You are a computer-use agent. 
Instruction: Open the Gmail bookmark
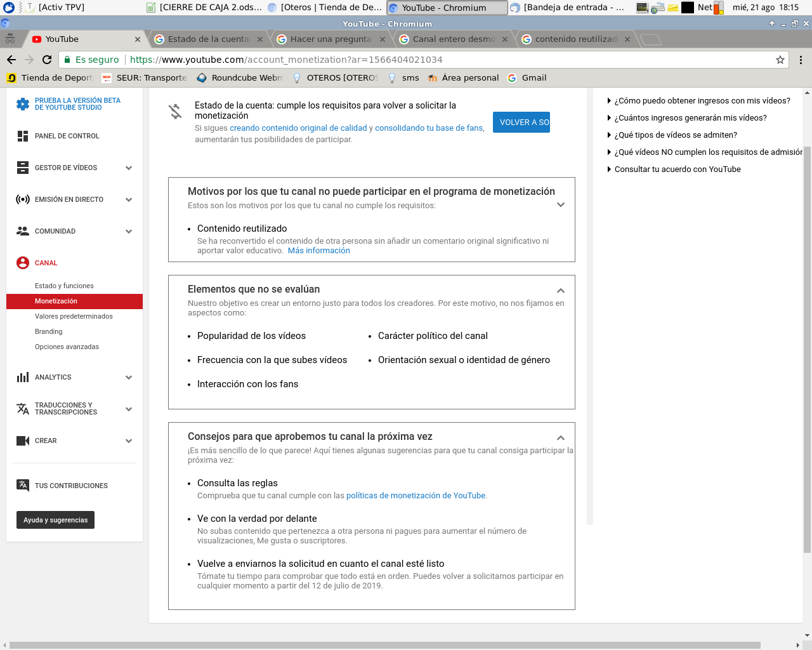527,78
